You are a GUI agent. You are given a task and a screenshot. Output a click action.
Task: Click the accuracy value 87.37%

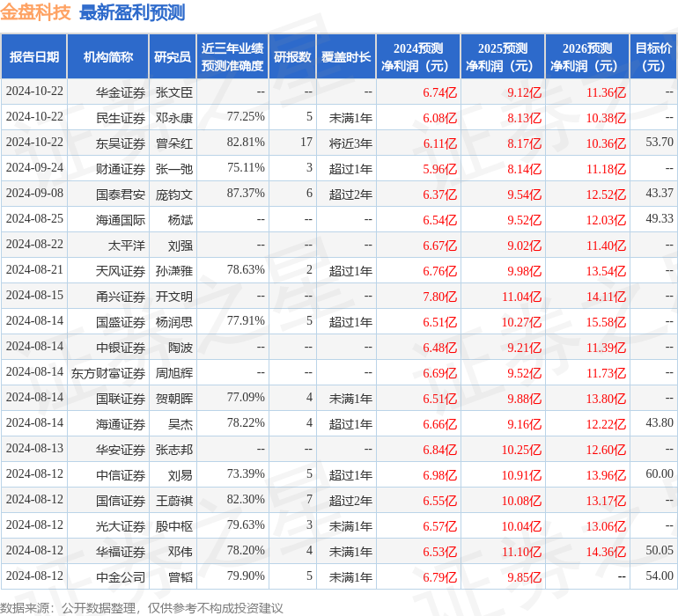[x=246, y=194]
